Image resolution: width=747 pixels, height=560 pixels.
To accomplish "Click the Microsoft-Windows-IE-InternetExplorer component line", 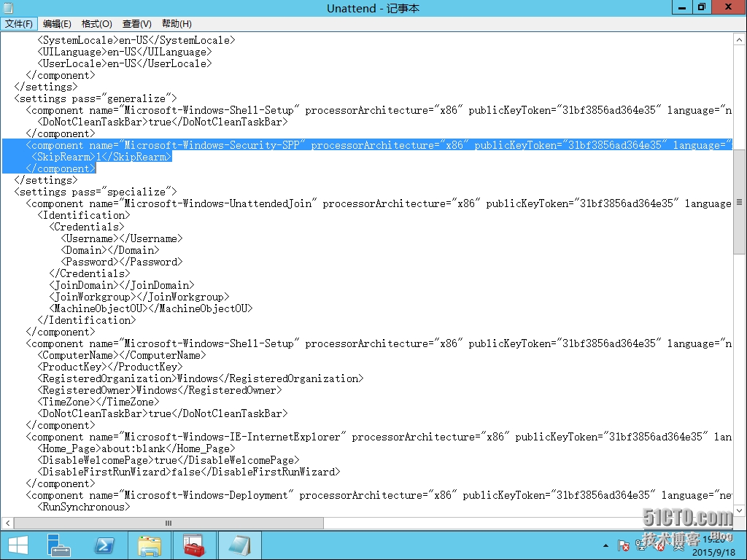I will [379, 437].
